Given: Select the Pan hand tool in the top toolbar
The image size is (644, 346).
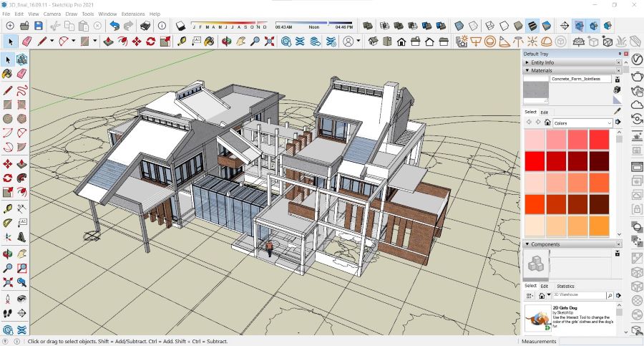Looking at the screenshot, I should point(240,41).
